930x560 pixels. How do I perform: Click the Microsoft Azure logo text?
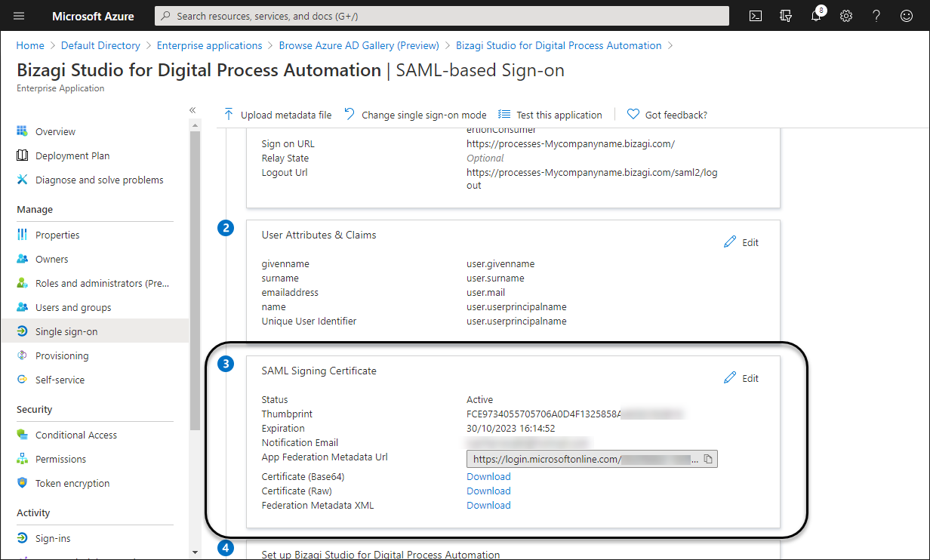(x=93, y=16)
